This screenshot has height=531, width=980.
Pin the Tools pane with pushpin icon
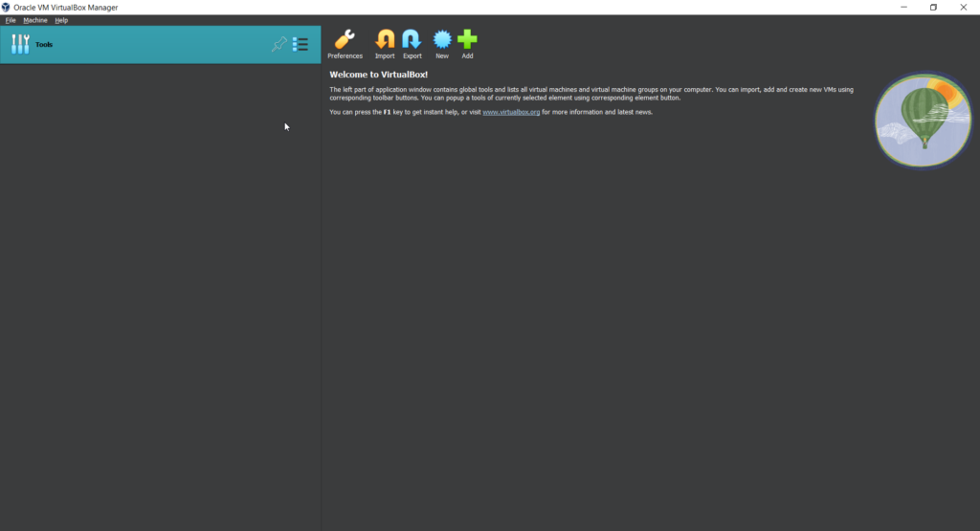coord(279,44)
